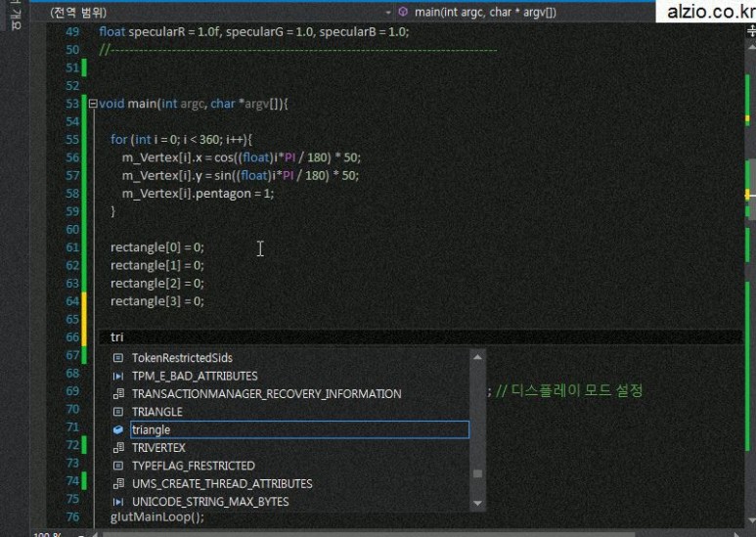Click editor vertical scrollbar up arrow
The image size is (756, 537).
tap(751, 47)
